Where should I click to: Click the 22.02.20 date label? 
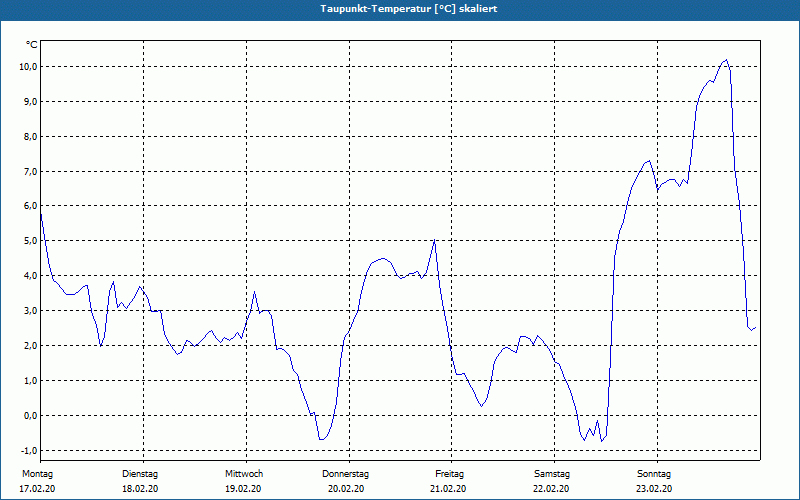click(x=551, y=489)
